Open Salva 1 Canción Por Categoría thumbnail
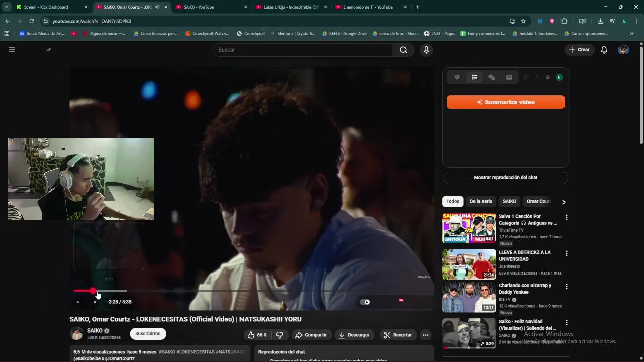 click(469, 228)
